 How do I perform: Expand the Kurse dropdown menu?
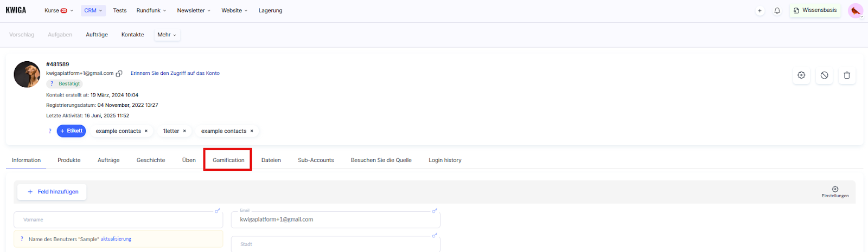tap(59, 10)
